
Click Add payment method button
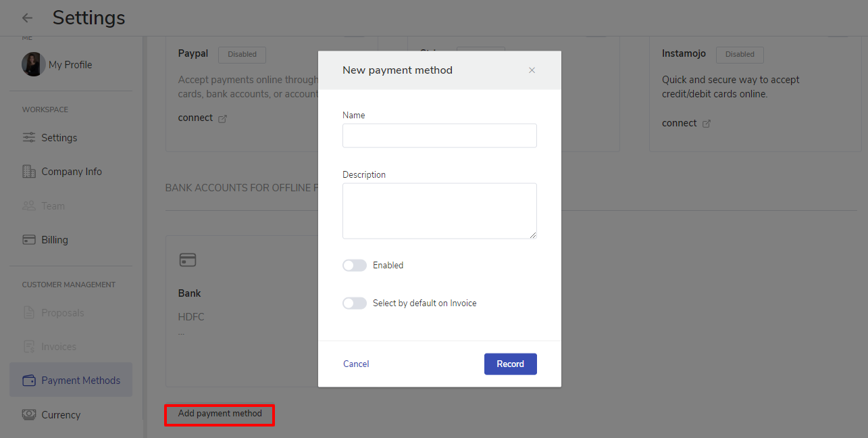point(220,414)
